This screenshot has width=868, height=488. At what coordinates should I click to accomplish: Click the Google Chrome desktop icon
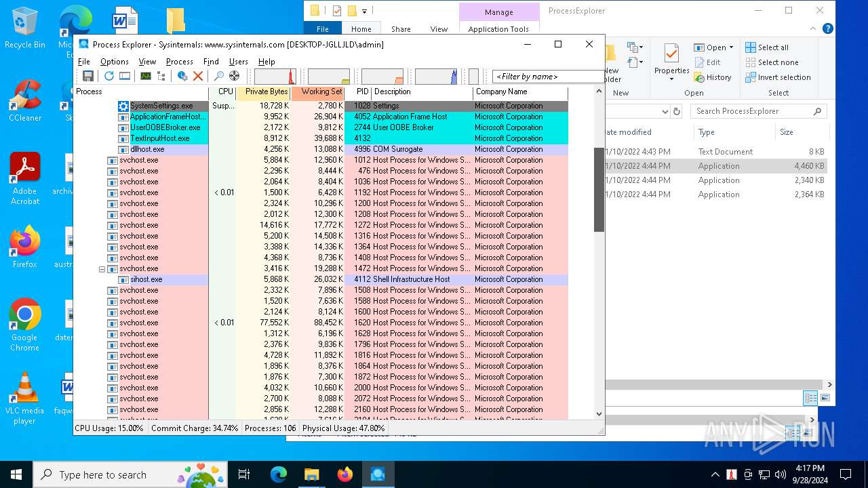pyautogui.click(x=25, y=326)
